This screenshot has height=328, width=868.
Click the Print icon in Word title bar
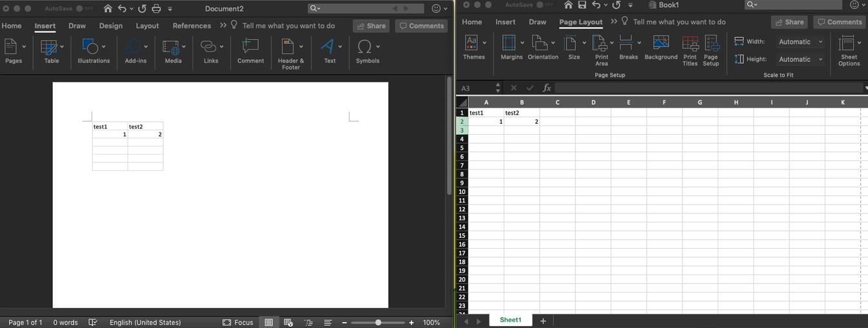[156, 9]
